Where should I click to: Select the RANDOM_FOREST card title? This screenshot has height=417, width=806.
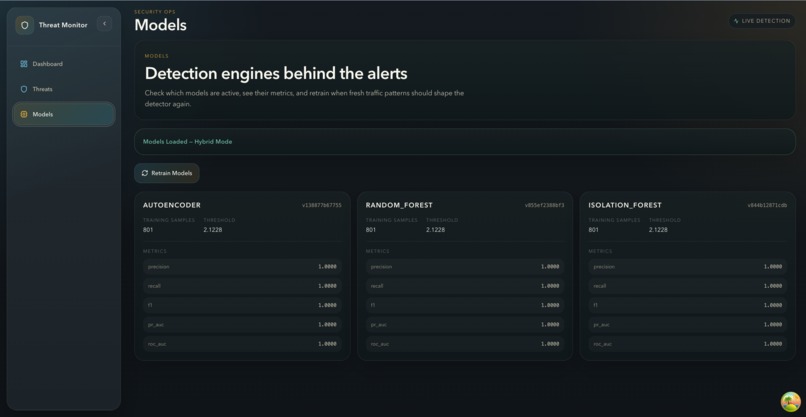tap(399, 205)
